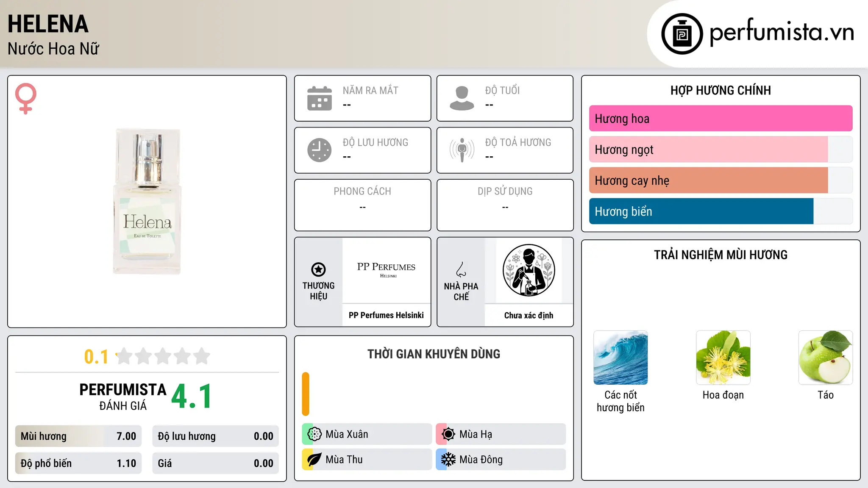Open the Hoa đoạn linden blossom image
868x488 pixels.
coord(723,358)
